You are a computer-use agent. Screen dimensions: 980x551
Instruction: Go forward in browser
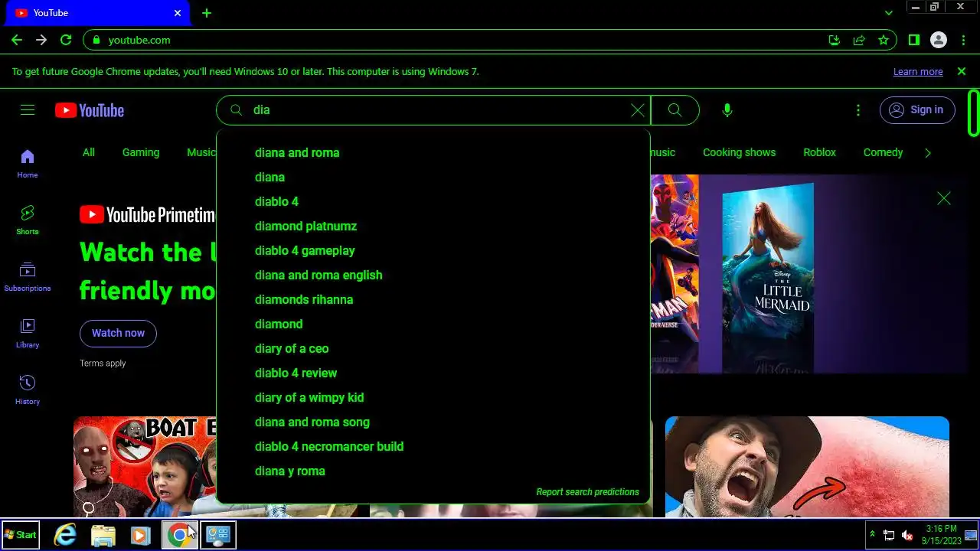point(41,40)
